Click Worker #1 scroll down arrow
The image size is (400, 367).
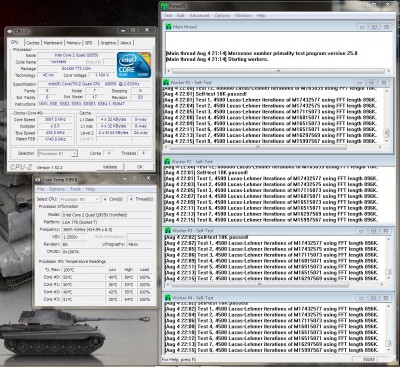(x=387, y=141)
